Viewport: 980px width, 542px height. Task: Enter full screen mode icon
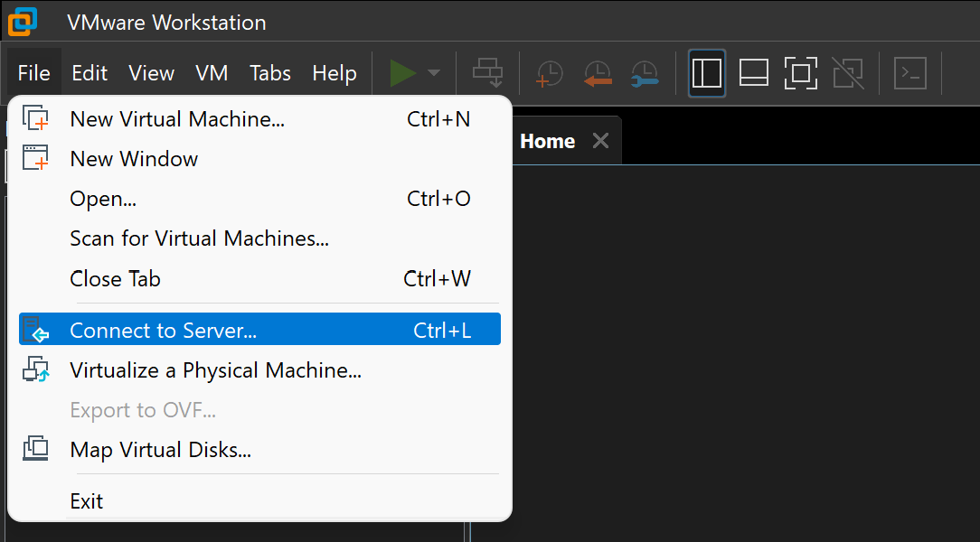[x=801, y=73]
